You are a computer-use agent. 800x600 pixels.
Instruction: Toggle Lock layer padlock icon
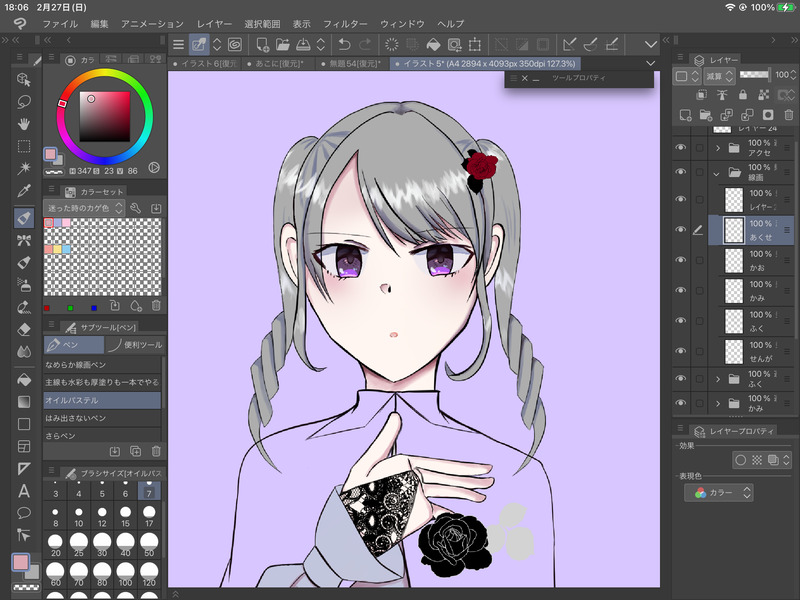click(743, 95)
